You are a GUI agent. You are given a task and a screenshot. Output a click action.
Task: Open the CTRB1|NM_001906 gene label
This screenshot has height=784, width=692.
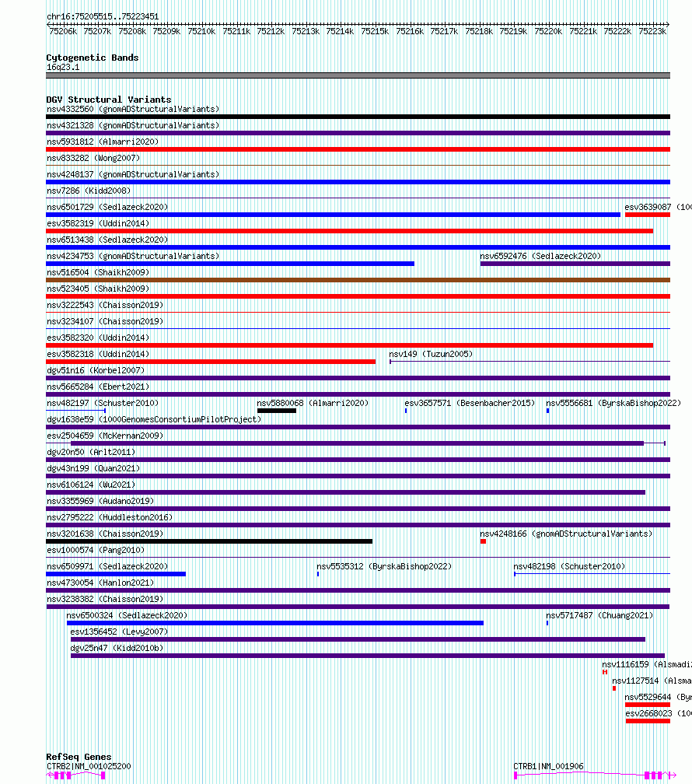coord(548,767)
